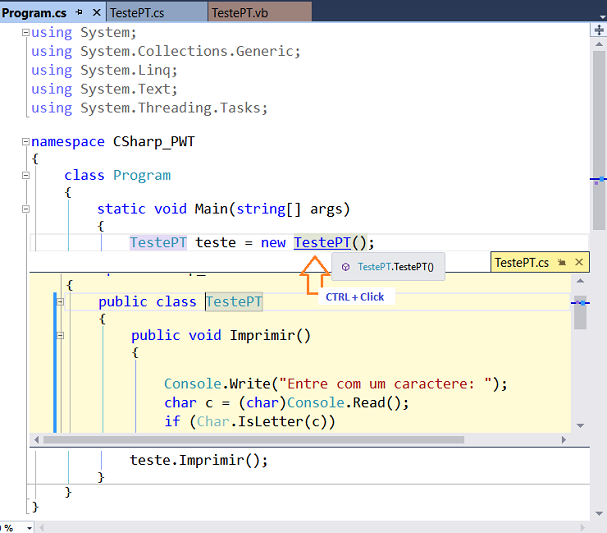Close the TestePT.cs peek window
Image resolution: width=607 pixels, height=533 pixels.
[x=579, y=262]
